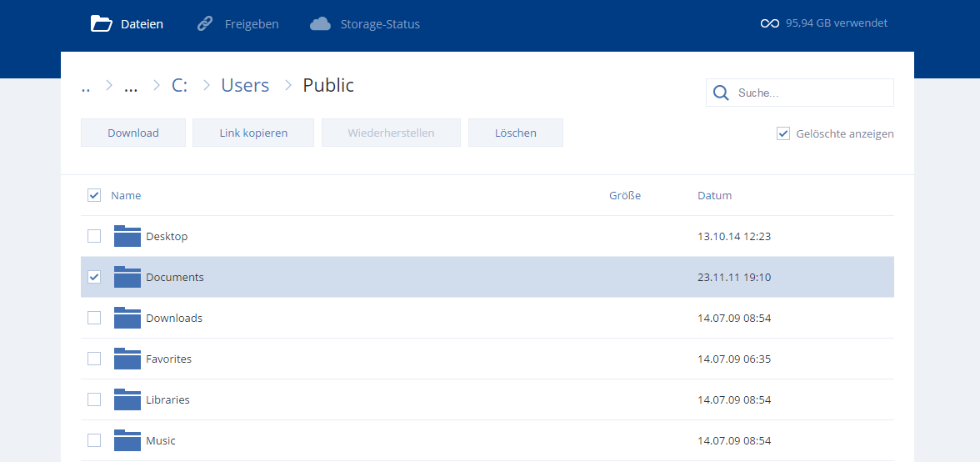
Task: Click the Link kopieren button
Action: (x=253, y=133)
